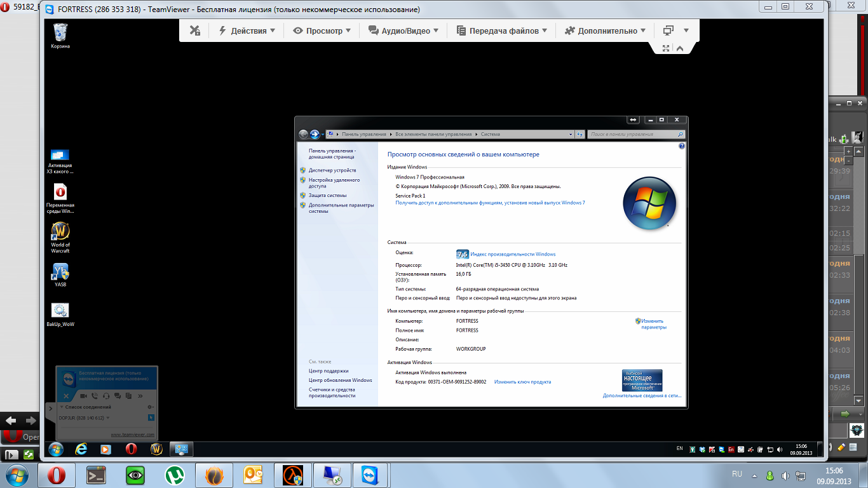This screenshot has width=868, height=488.
Task: Open gear settings dropdown in TeamViewer panel
Action: point(150,407)
